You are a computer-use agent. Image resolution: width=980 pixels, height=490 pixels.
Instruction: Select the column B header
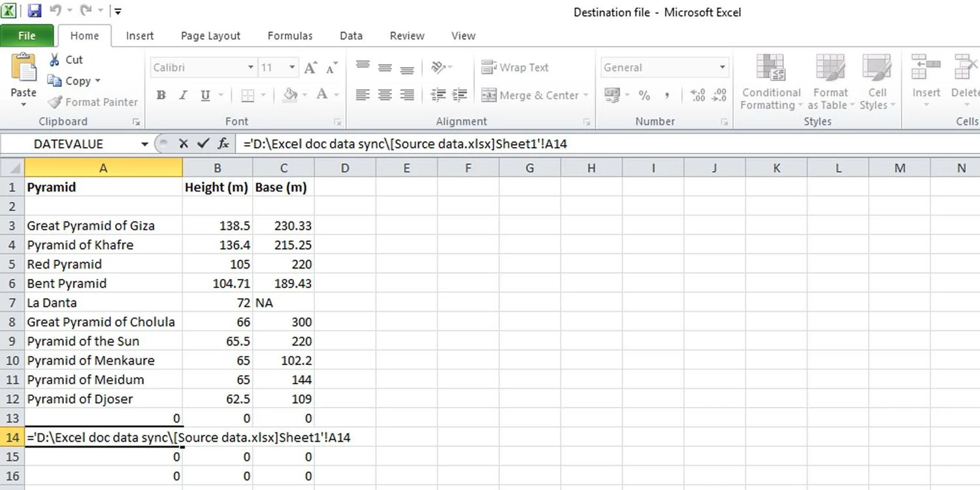218,168
